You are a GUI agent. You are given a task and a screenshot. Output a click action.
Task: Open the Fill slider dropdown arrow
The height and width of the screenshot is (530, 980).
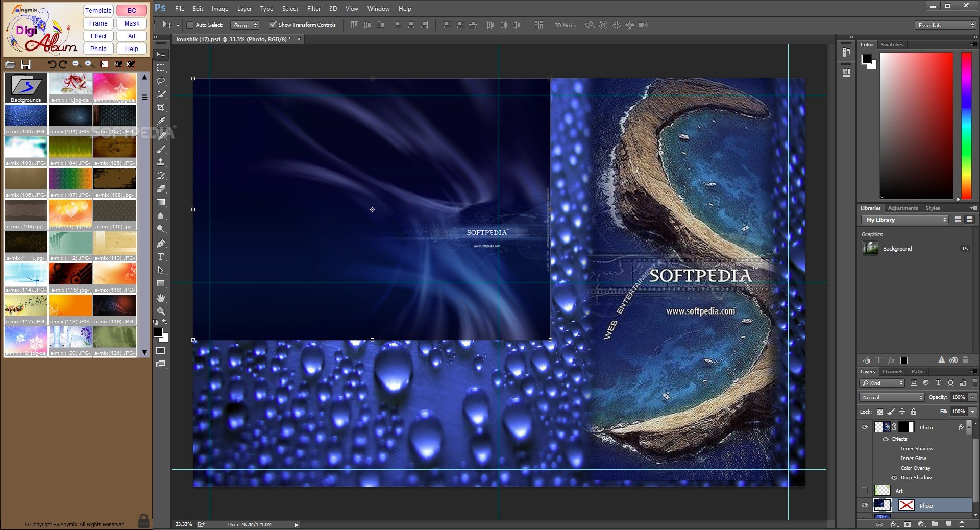973,412
